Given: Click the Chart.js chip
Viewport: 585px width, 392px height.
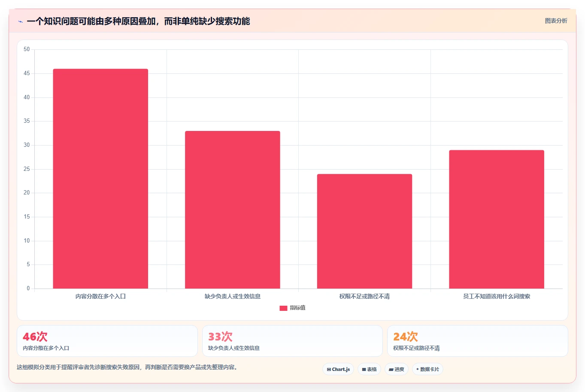Looking at the screenshot, I should (x=338, y=369).
